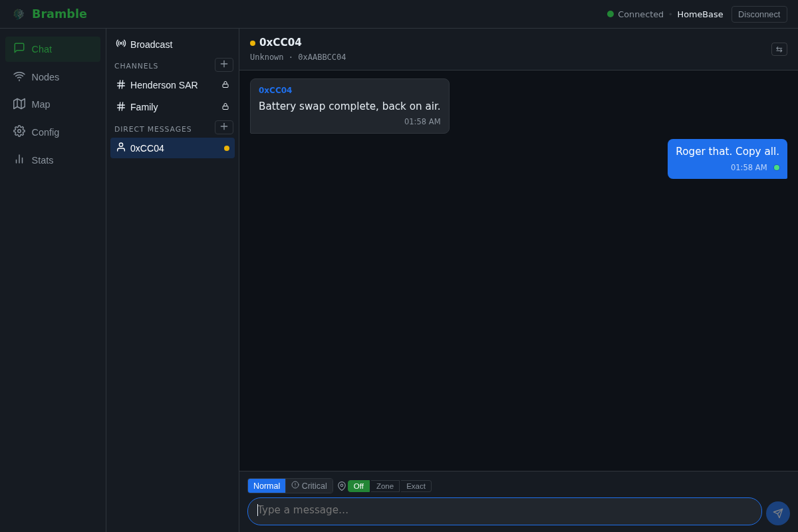
Task: Click the Bramble logo icon
Action: (x=19, y=14)
